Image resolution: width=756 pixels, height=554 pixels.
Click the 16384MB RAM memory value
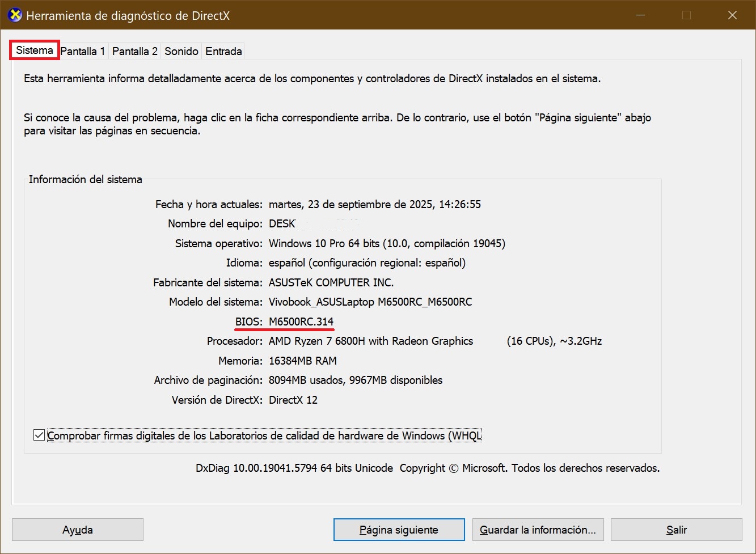303,361
